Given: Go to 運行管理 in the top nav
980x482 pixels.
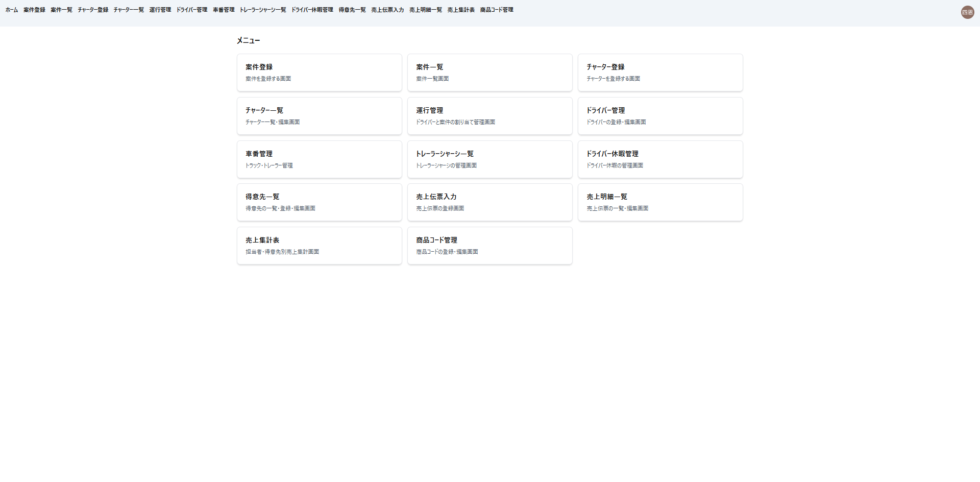Looking at the screenshot, I should tap(160, 10).
